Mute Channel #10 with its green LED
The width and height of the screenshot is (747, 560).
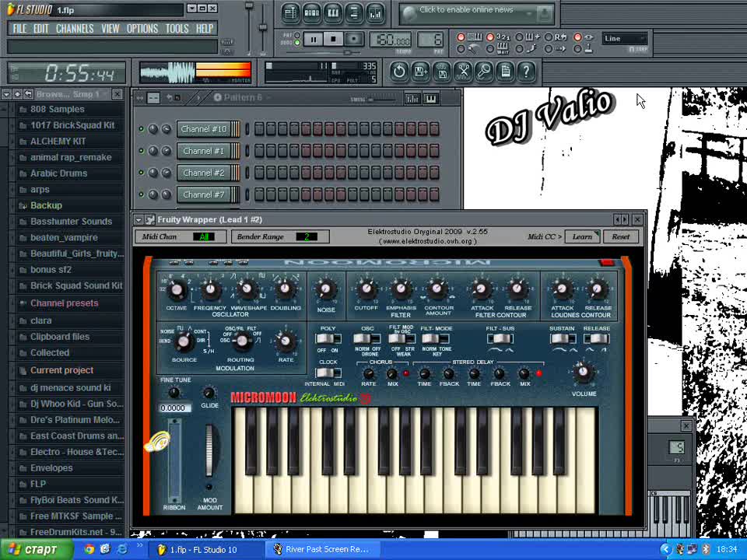pos(141,129)
